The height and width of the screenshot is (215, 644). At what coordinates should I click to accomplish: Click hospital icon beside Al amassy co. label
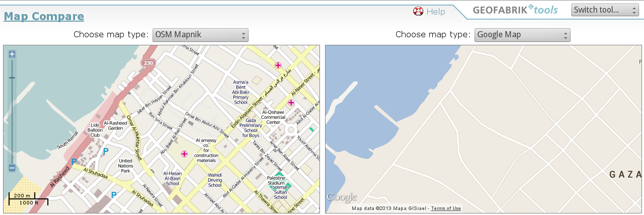[184, 154]
